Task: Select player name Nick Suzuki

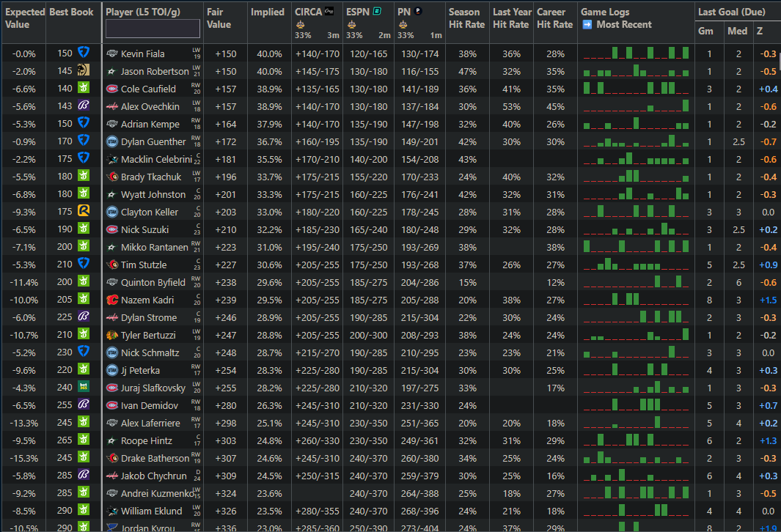Action: point(144,229)
